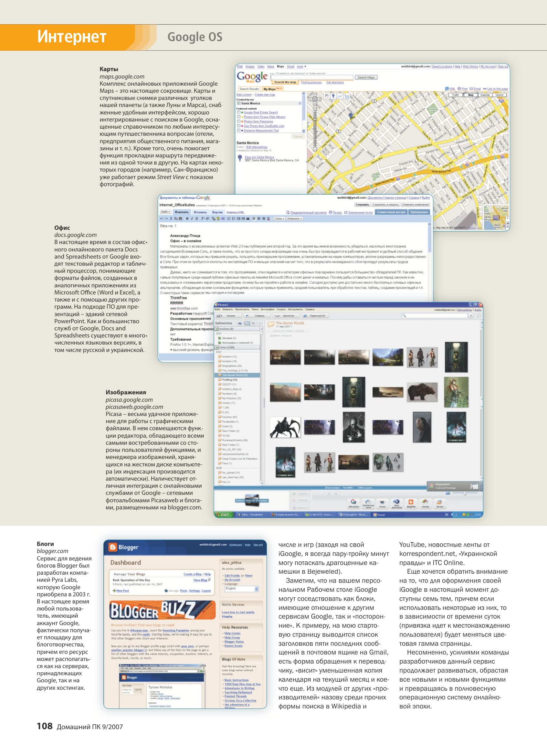Screen dimensions: 547x756
Task: Switch to the My Maps tab
Action: click(272, 89)
